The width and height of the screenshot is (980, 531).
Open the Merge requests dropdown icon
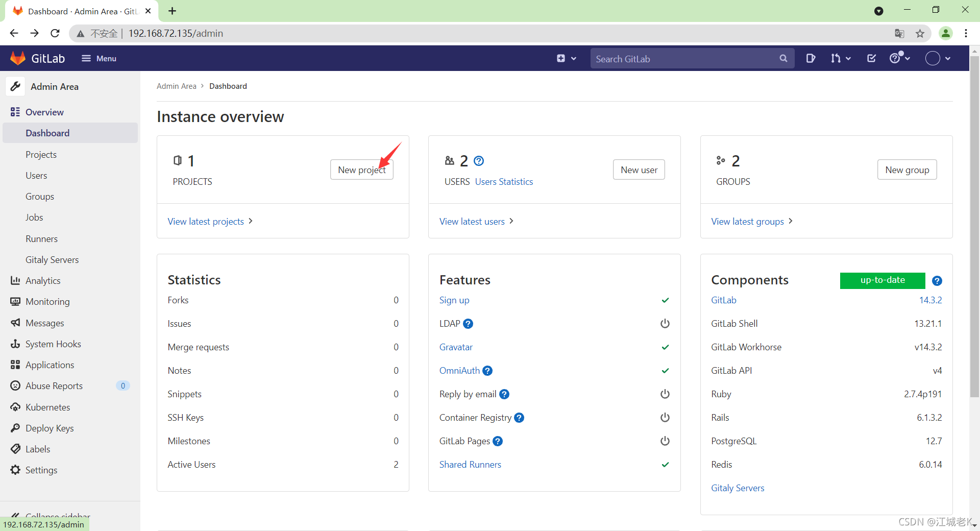(840, 58)
